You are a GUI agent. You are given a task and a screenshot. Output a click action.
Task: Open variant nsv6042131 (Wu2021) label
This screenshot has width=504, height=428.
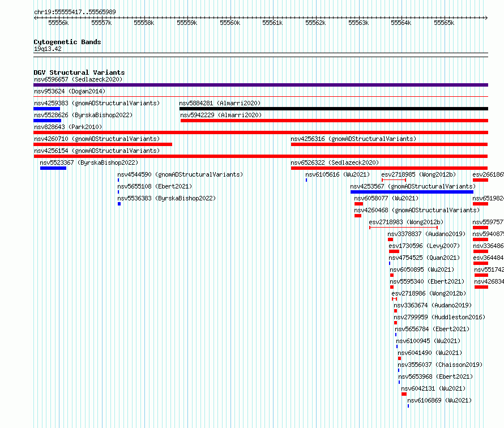tap(433, 388)
